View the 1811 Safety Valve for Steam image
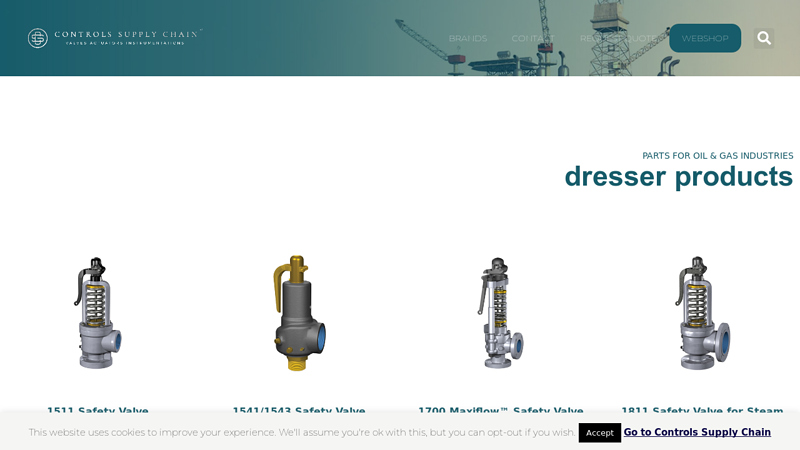 [702, 313]
